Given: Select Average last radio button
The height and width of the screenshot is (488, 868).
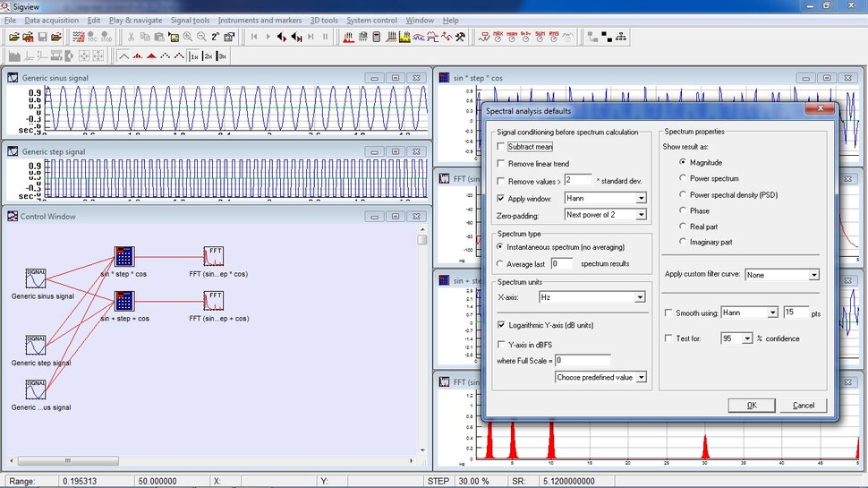Looking at the screenshot, I should (500, 263).
